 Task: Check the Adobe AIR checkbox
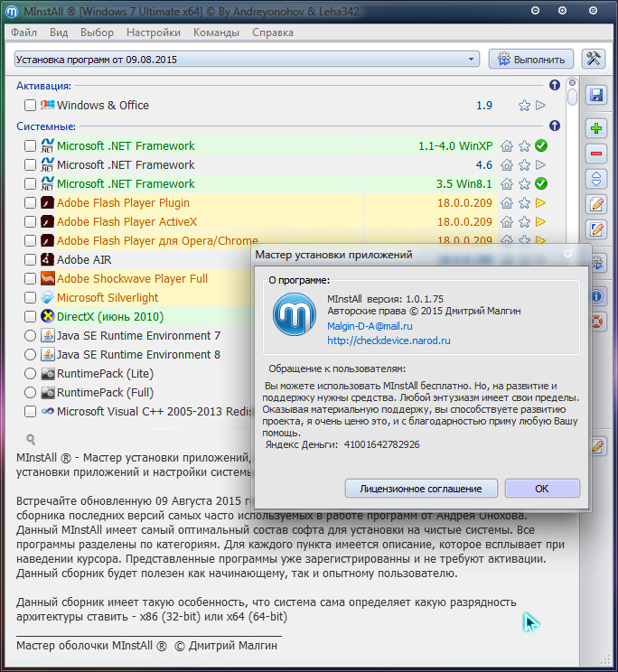pos(30,260)
